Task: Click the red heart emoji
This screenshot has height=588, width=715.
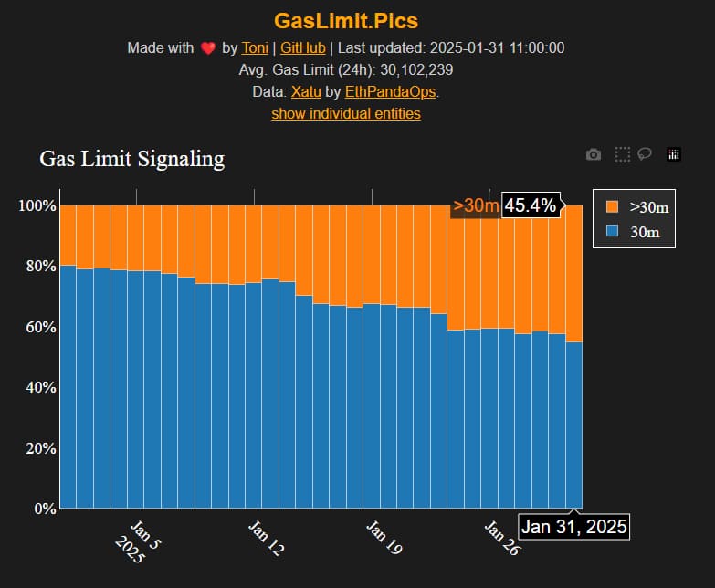Action: point(209,48)
